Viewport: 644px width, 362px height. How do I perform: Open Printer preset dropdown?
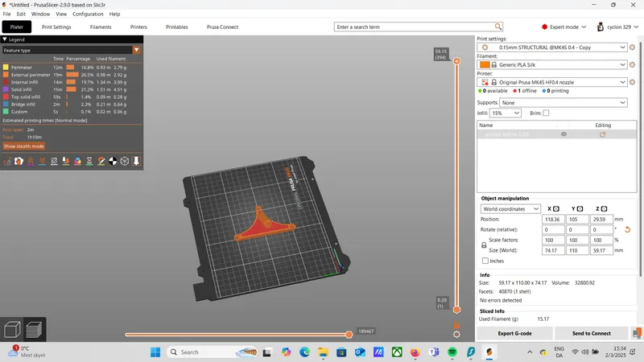(552, 82)
